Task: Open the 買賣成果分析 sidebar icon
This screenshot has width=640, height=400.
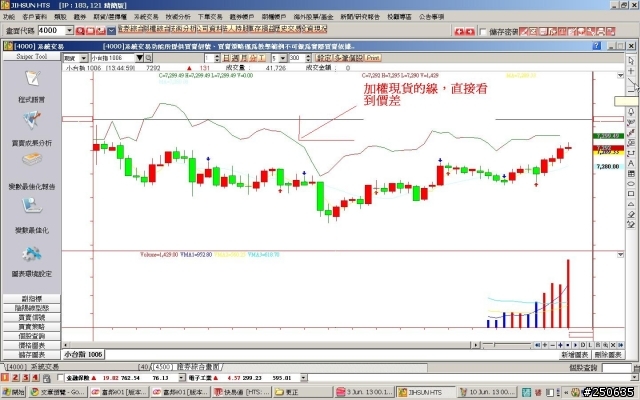Action: point(32,121)
